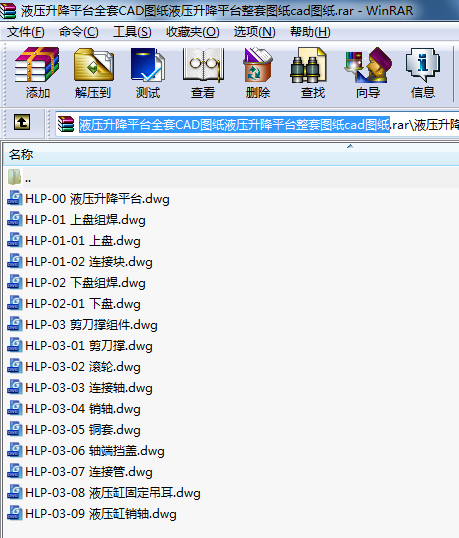
Task: Select the '..' parent directory row
Action: (x=231, y=177)
